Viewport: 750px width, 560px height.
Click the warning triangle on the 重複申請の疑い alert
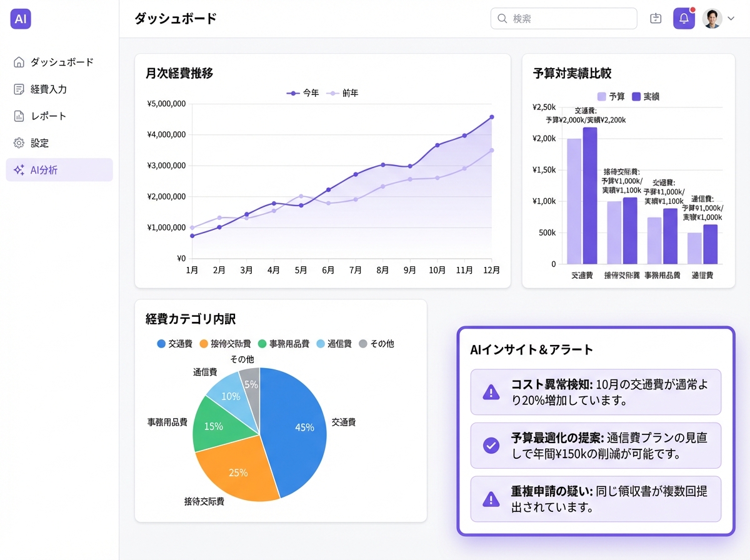click(491, 499)
